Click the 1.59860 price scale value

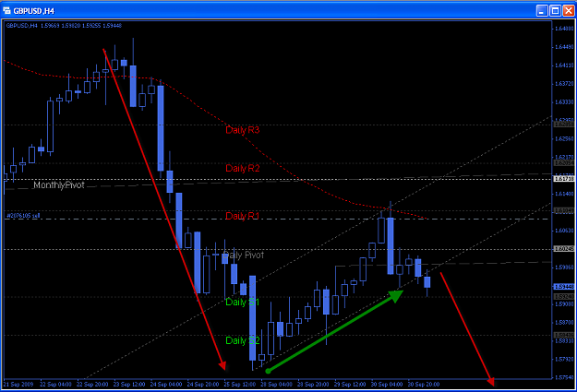[564, 267]
